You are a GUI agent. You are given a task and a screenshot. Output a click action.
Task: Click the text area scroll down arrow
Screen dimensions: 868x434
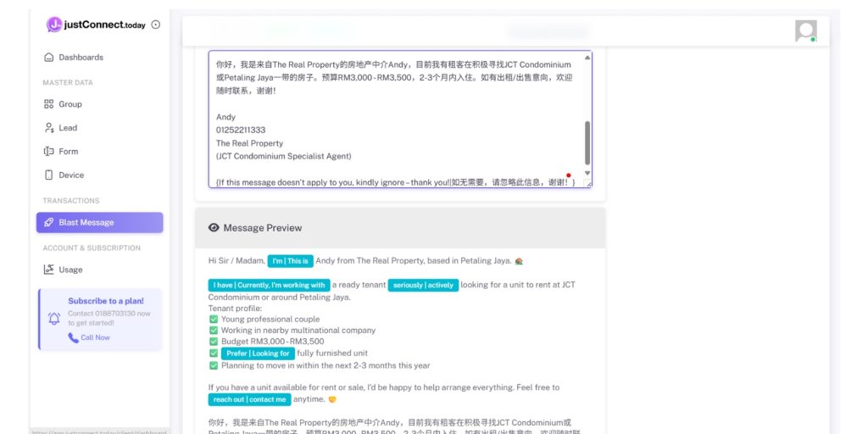(x=587, y=173)
